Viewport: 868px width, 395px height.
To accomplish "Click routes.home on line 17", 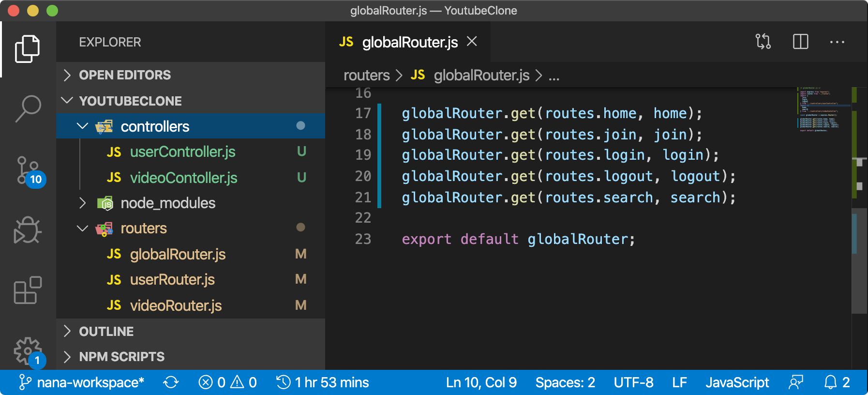I will [x=591, y=113].
